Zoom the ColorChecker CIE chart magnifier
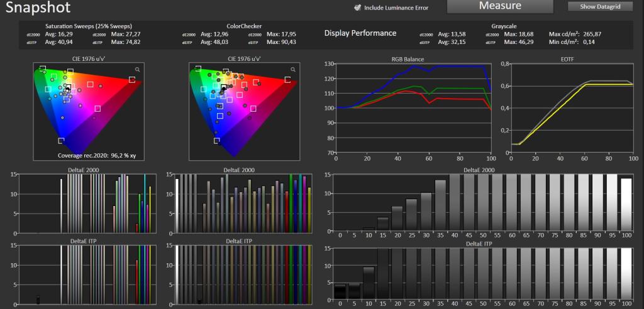This screenshot has width=644, height=309. (x=293, y=70)
